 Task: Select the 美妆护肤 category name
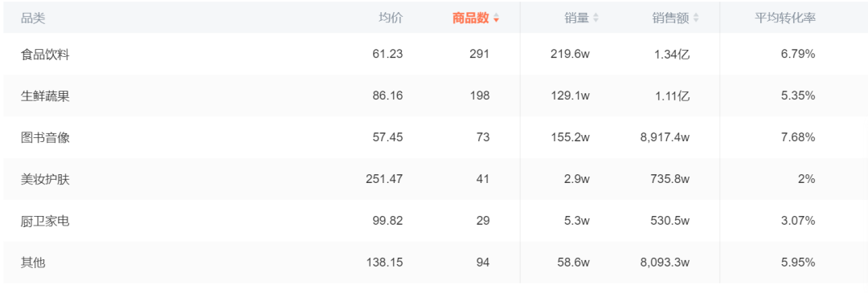[45, 179]
